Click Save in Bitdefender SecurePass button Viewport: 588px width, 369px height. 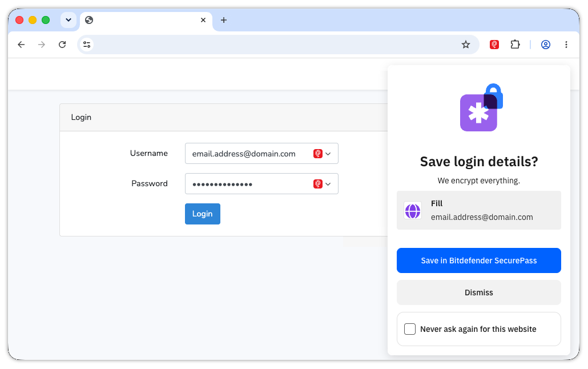(x=479, y=260)
